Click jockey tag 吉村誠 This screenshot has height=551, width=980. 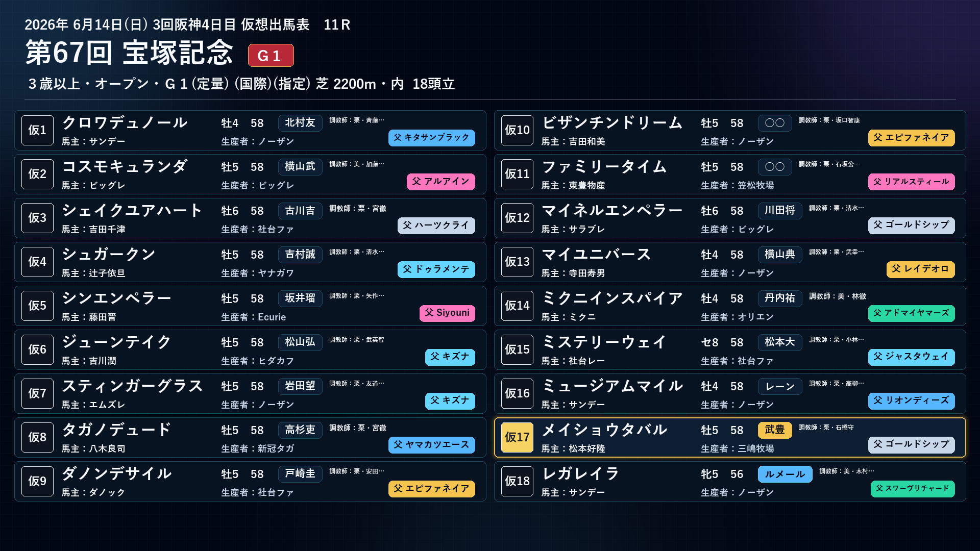(x=300, y=255)
